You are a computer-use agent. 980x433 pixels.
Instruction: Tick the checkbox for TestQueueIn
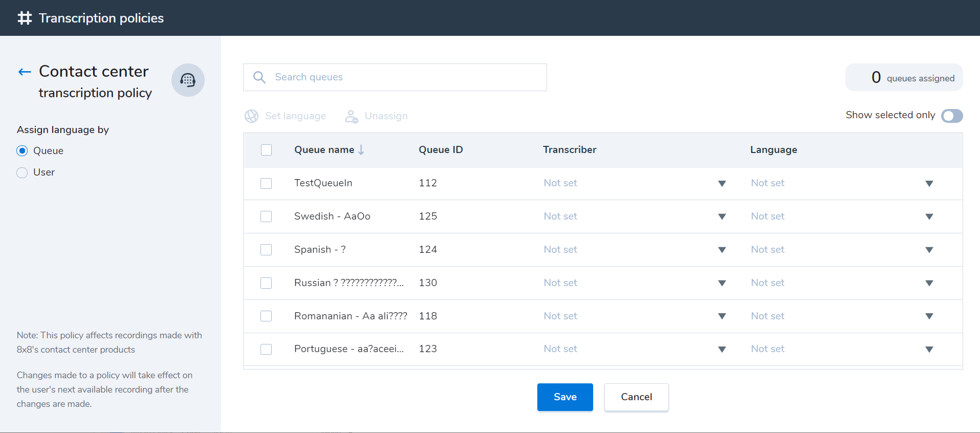[x=266, y=183]
